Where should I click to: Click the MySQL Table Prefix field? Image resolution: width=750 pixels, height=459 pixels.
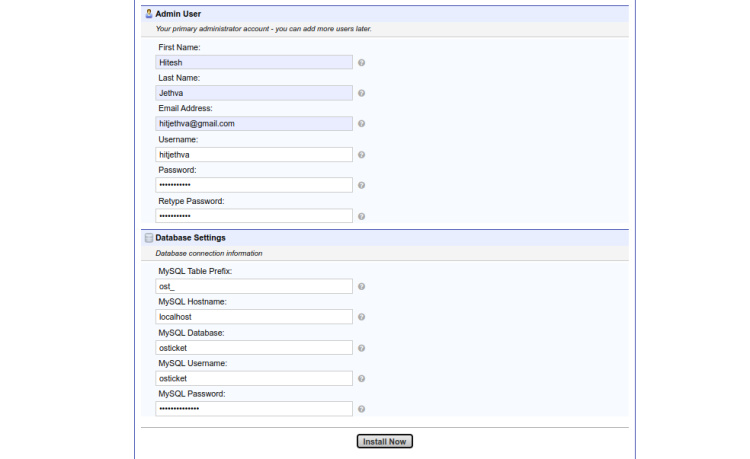click(254, 286)
